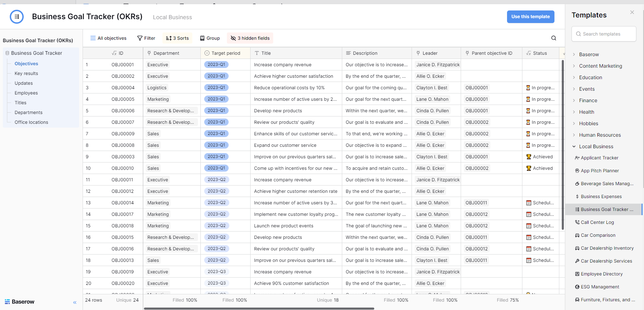Image resolution: width=644 pixels, height=310 pixels.
Task: Click the horizontal scrollbar below the grid
Action: click(259, 308)
